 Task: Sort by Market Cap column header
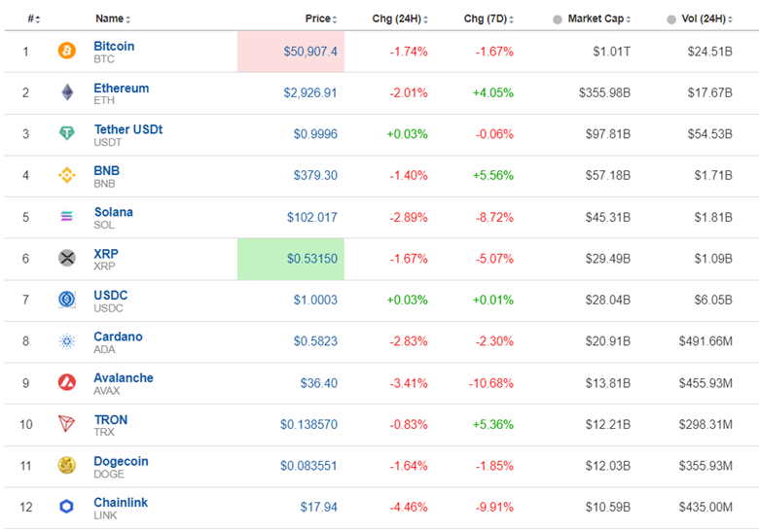coord(597,18)
